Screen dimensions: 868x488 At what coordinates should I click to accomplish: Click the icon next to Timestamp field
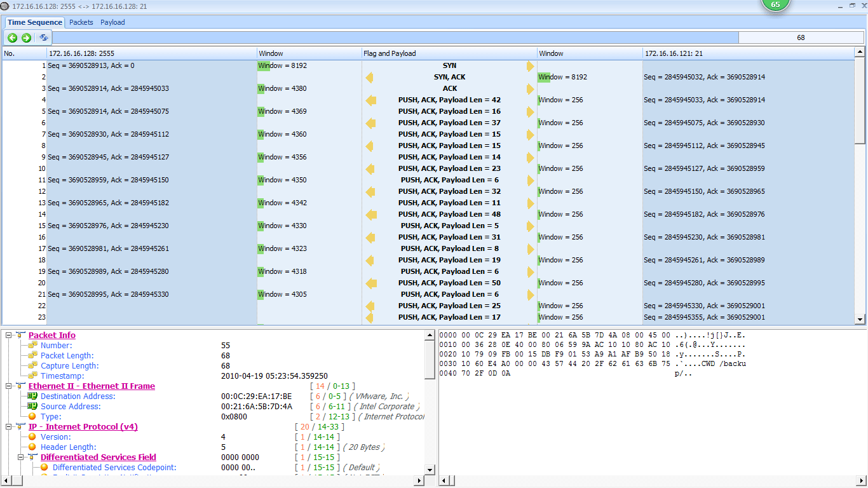coord(32,376)
